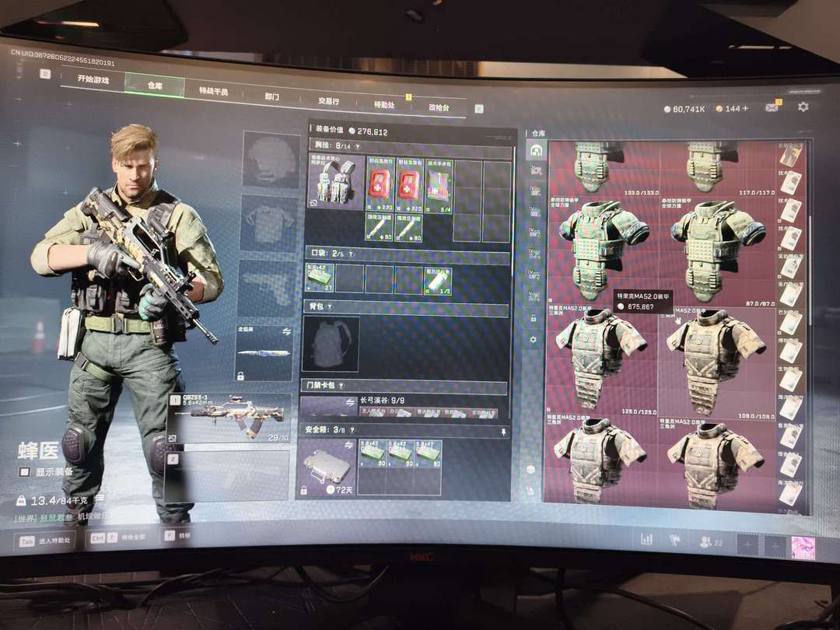Click the pink player avatar
840x630 pixels.
coord(803,548)
